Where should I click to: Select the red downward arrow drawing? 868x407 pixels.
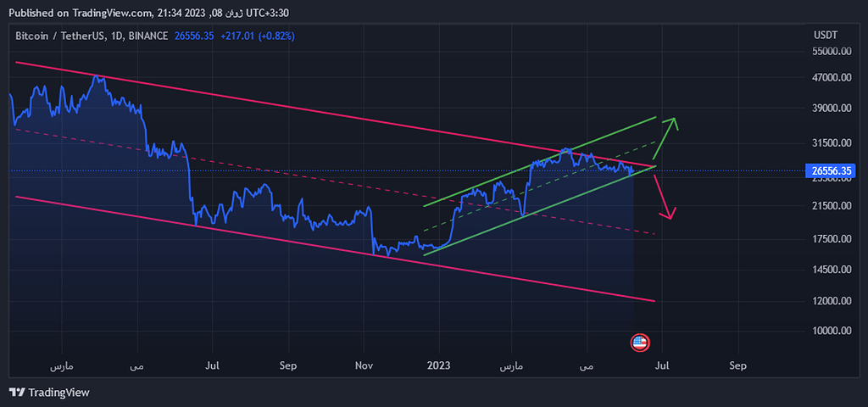pos(663,193)
